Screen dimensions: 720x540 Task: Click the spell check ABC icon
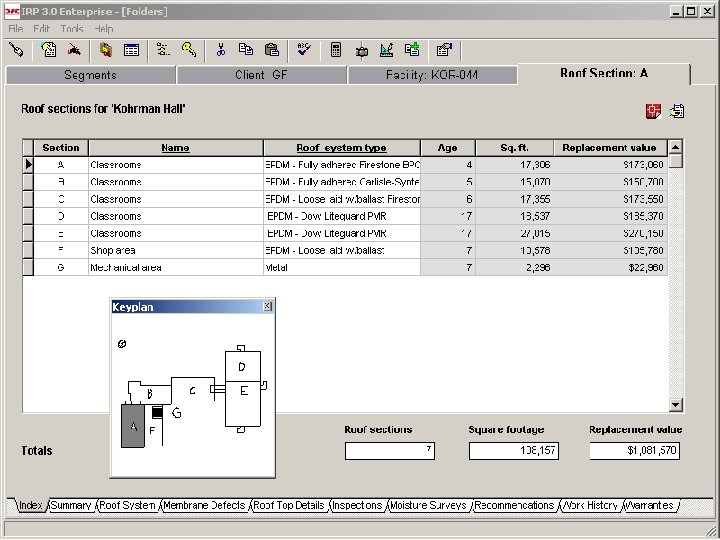tap(304, 49)
